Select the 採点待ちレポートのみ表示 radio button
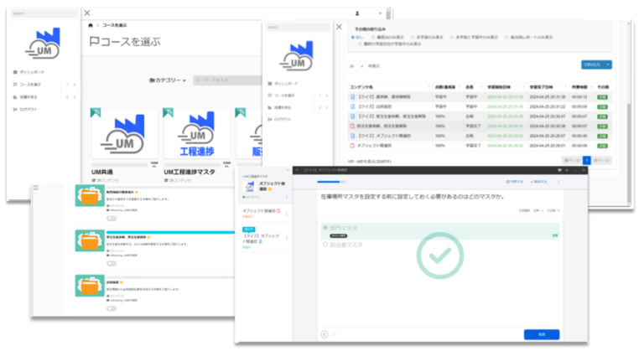Viewport: 644px width, 351px height. tap(506, 38)
